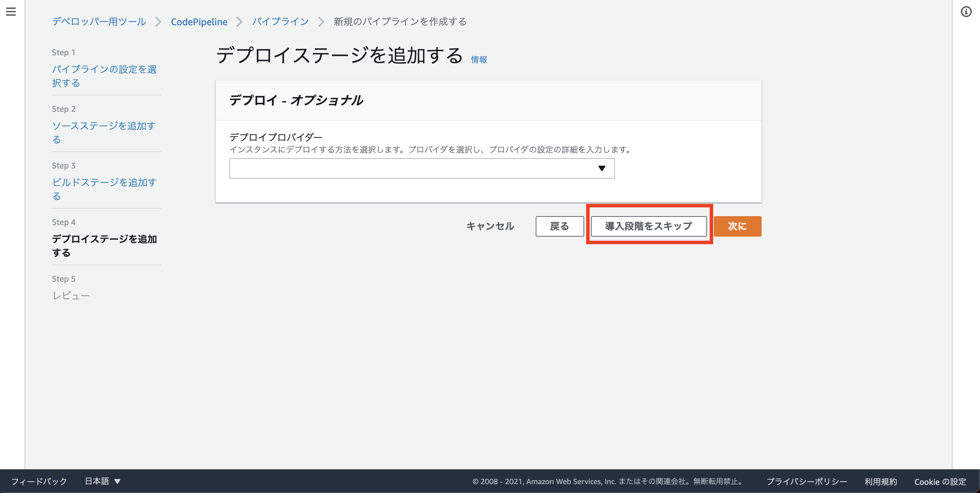This screenshot has height=493, width=980.
Task: Go to Step 1 パイプラインの設定を選択する
Action: (x=104, y=76)
